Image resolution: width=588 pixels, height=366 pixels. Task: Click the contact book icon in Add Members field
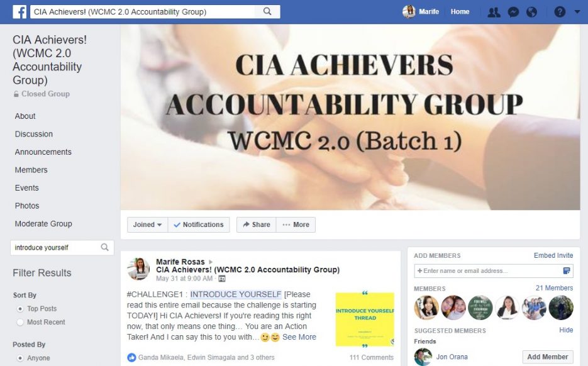coord(567,271)
